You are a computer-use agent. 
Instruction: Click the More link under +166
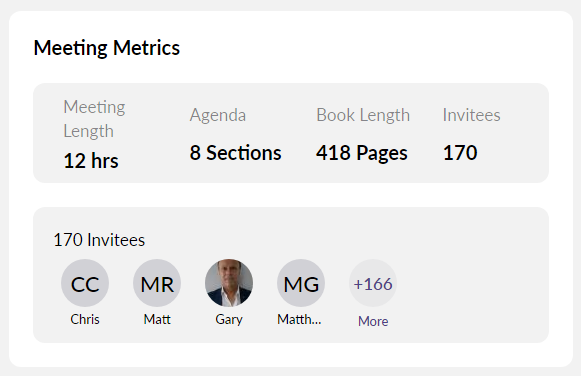373,321
